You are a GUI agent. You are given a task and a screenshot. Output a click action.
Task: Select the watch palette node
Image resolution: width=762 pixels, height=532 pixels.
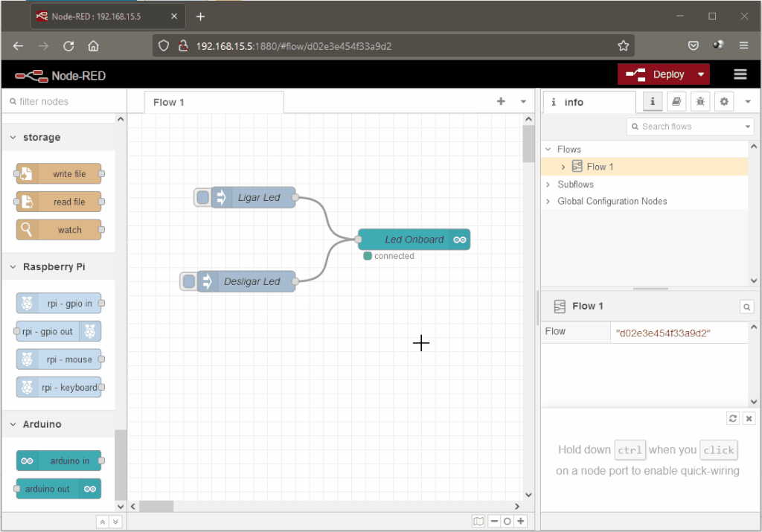pyautogui.click(x=59, y=230)
